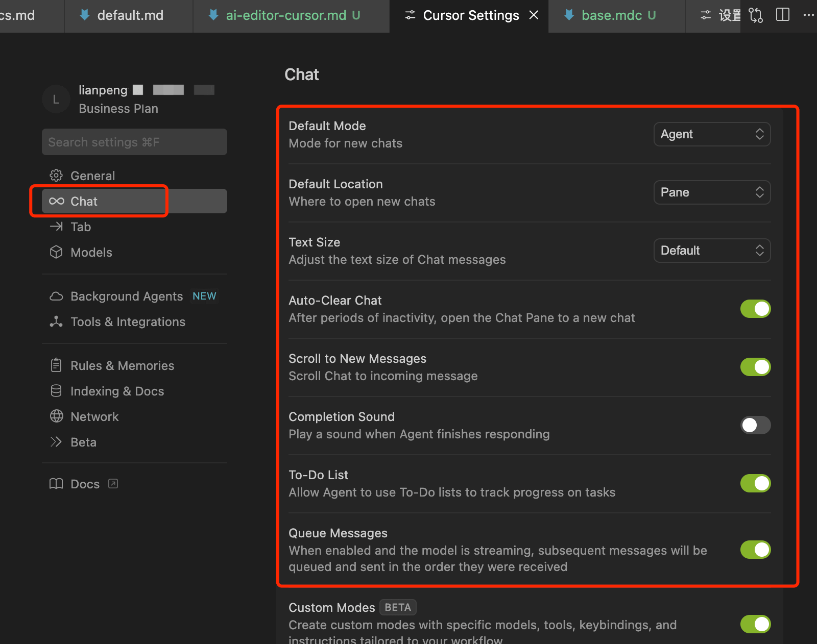Image resolution: width=817 pixels, height=644 pixels.
Task: Switch to default.md tab
Action: 129,15
